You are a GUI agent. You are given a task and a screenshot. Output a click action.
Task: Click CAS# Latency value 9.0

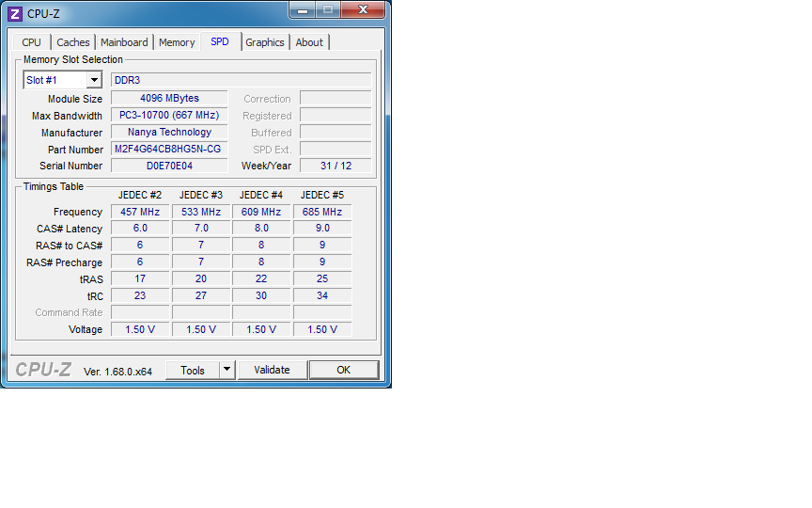322,228
